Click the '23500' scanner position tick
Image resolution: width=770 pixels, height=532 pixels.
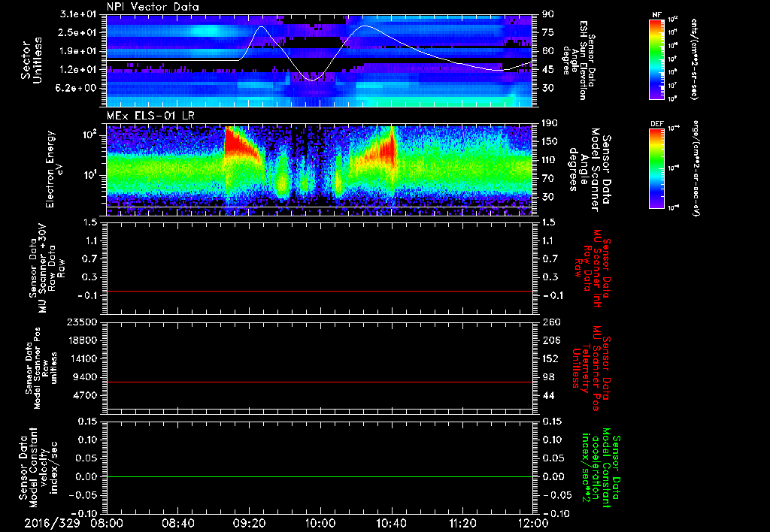81,322
